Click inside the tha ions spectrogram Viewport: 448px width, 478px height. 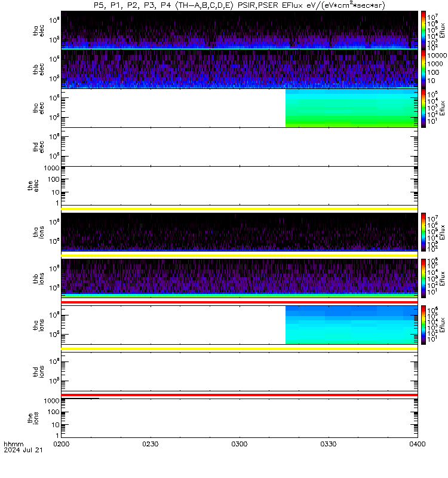240,232
